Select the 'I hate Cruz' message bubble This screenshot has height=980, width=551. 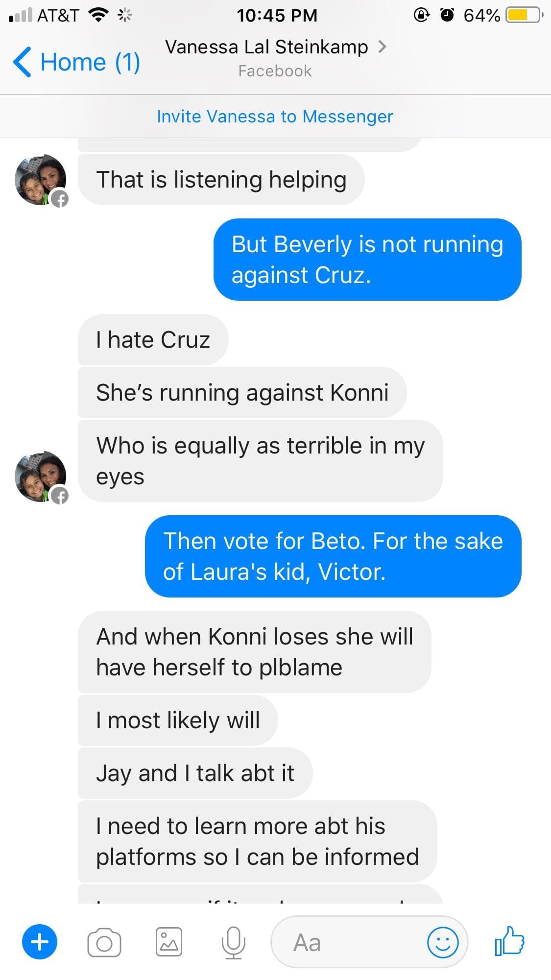click(153, 340)
